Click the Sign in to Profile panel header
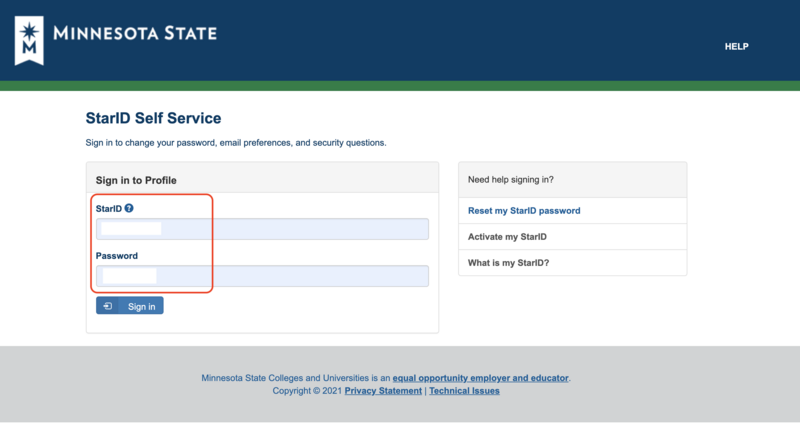Image resolution: width=800 pixels, height=437 pixels. 136,180
